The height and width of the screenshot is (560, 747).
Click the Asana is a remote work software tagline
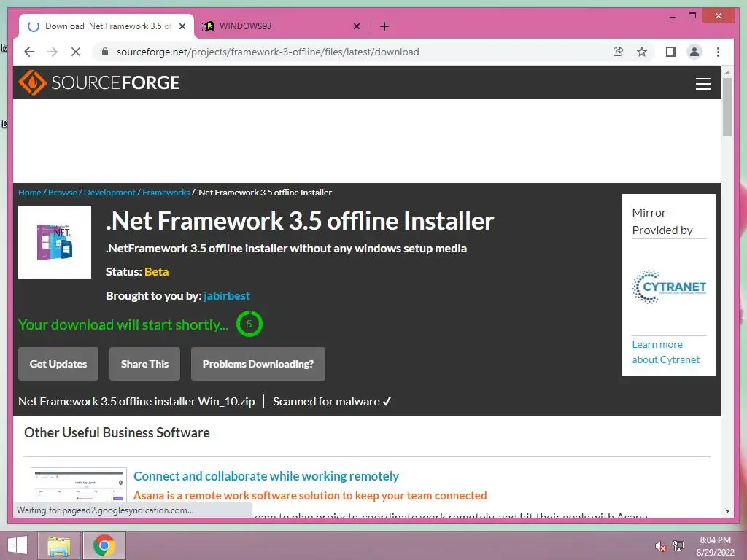click(310, 495)
